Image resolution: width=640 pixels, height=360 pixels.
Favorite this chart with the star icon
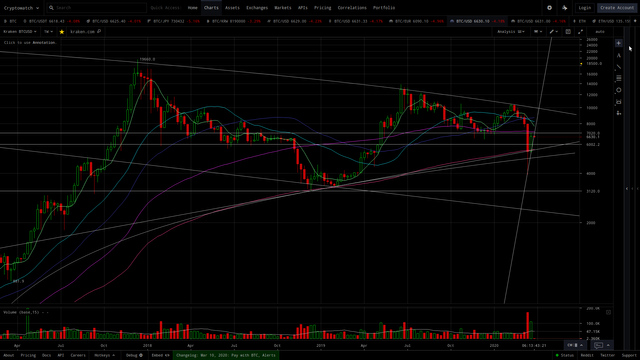[62, 31]
